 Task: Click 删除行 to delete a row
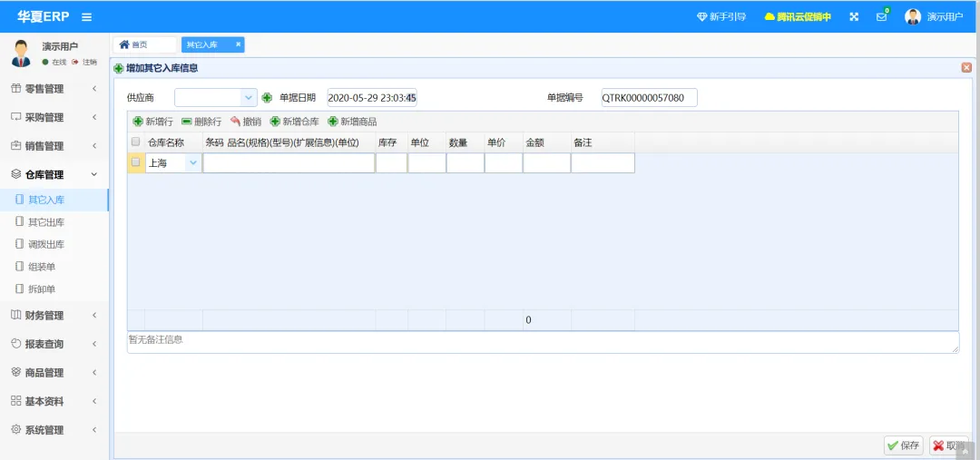[x=201, y=122]
